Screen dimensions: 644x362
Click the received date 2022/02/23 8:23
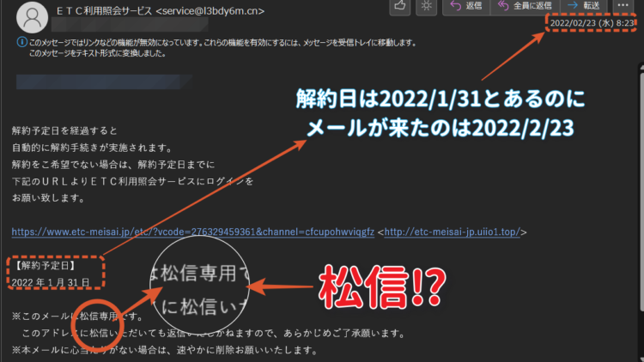pos(592,23)
